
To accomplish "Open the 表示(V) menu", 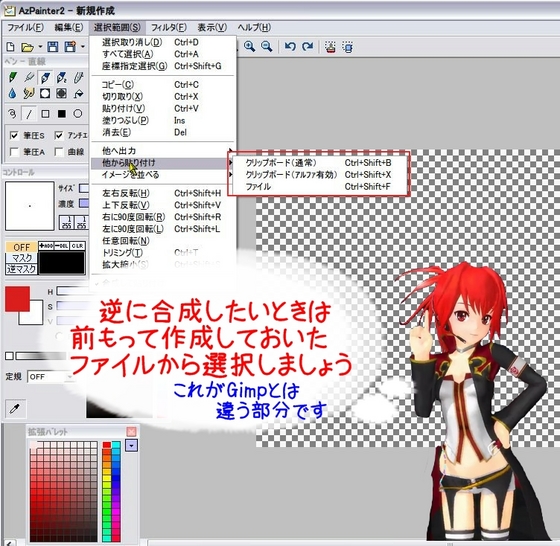I will point(212,27).
